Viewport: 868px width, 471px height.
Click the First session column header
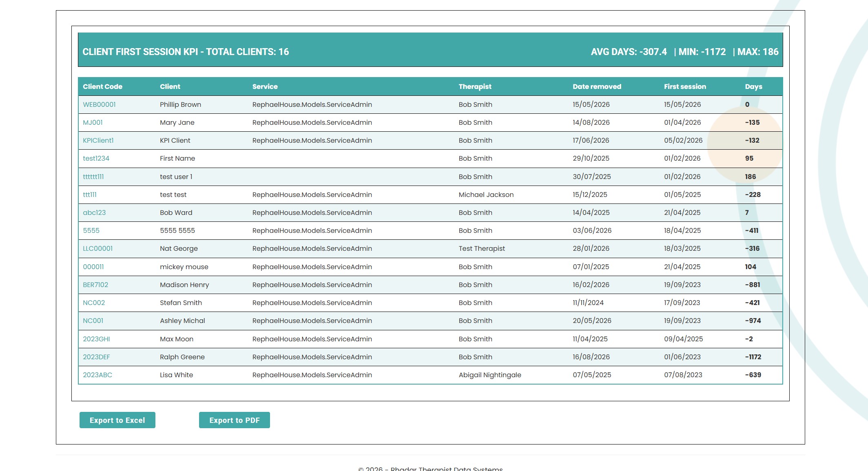click(685, 86)
